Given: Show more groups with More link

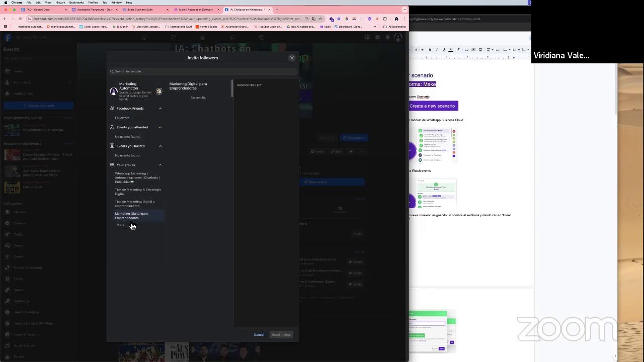Looking at the screenshot, I should [121, 225].
